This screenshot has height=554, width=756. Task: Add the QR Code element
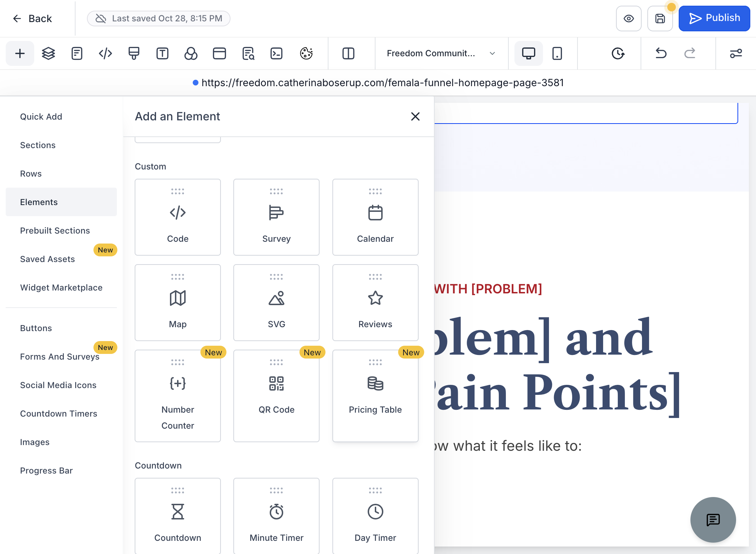pos(276,396)
